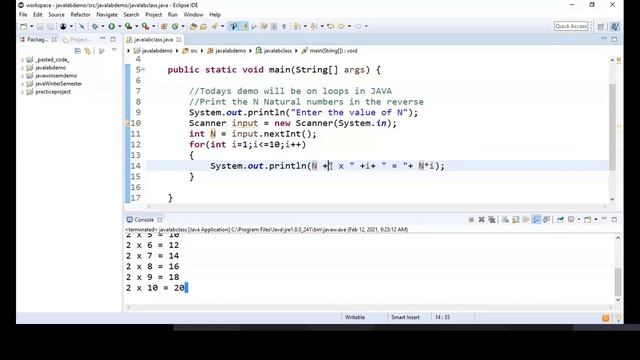Click the Save All toolbar icon
Screen dimensions: 640x360
point(50,27)
